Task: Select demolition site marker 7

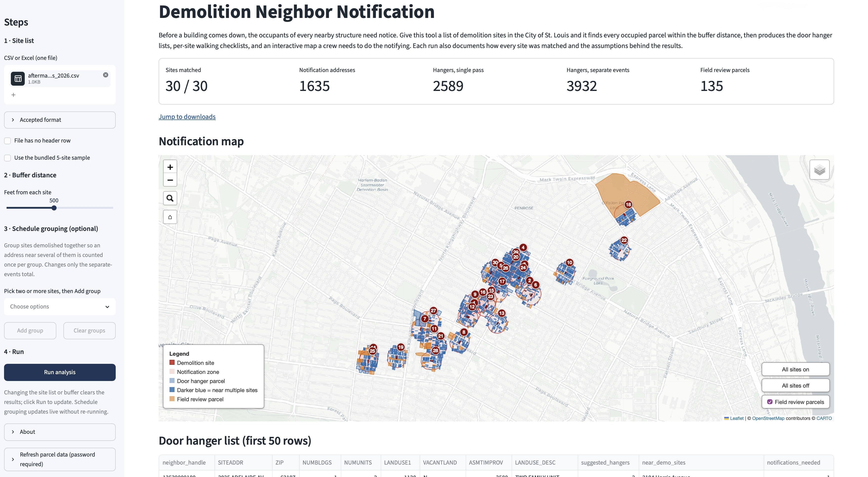Action: (425, 319)
